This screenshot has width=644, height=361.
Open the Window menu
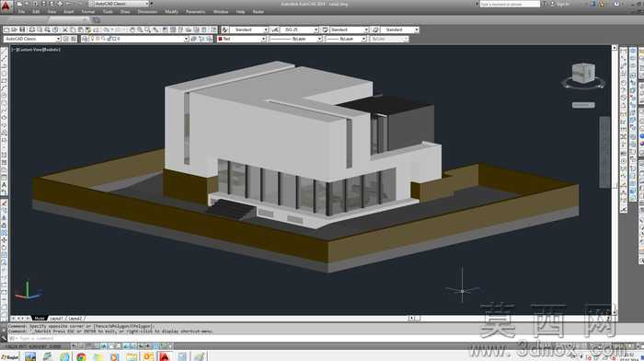221,12
